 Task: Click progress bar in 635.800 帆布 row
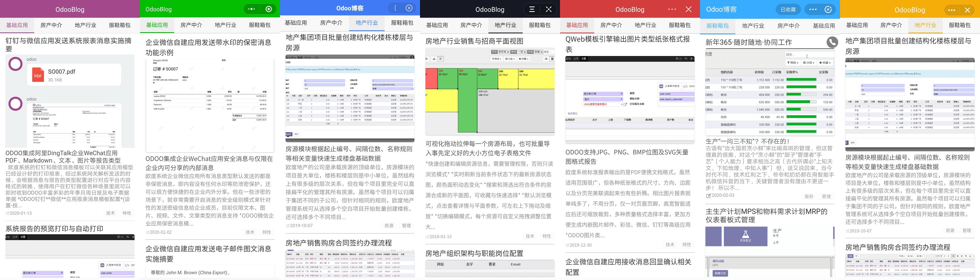(x=801, y=102)
